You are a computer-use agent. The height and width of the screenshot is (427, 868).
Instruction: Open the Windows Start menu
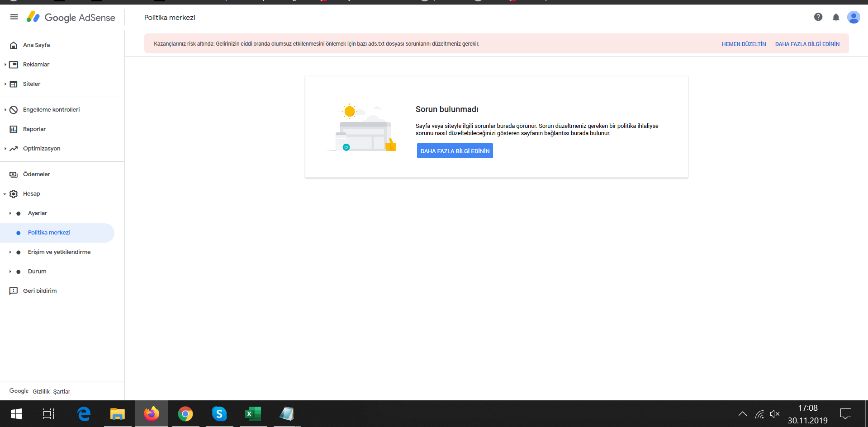click(x=16, y=414)
